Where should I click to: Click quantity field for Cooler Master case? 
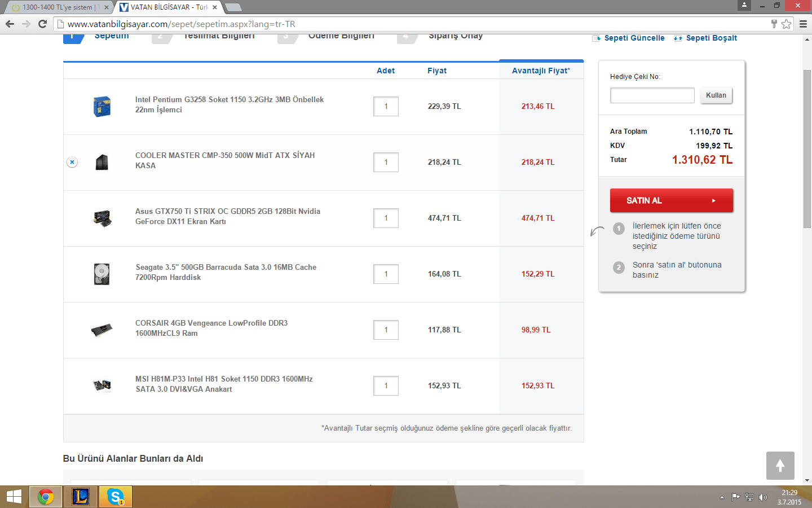click(x=386, y=162)
